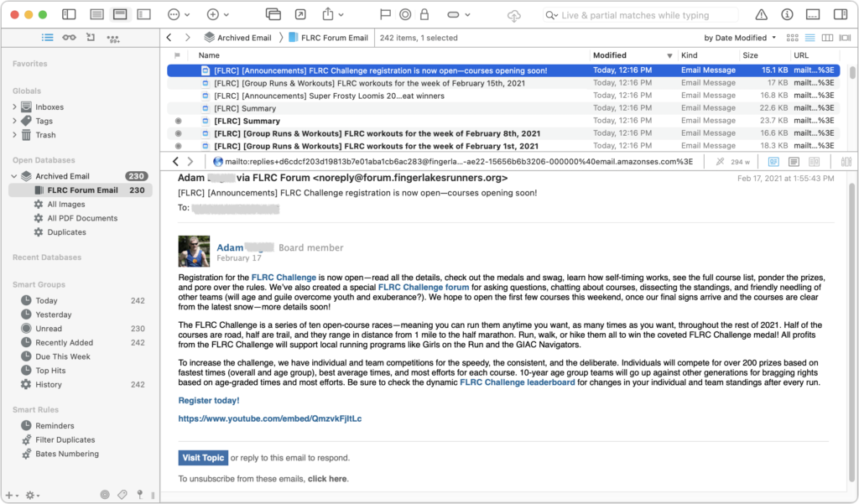Show reading list via glasses icon
859x504 pixels.
coord(69,38)
